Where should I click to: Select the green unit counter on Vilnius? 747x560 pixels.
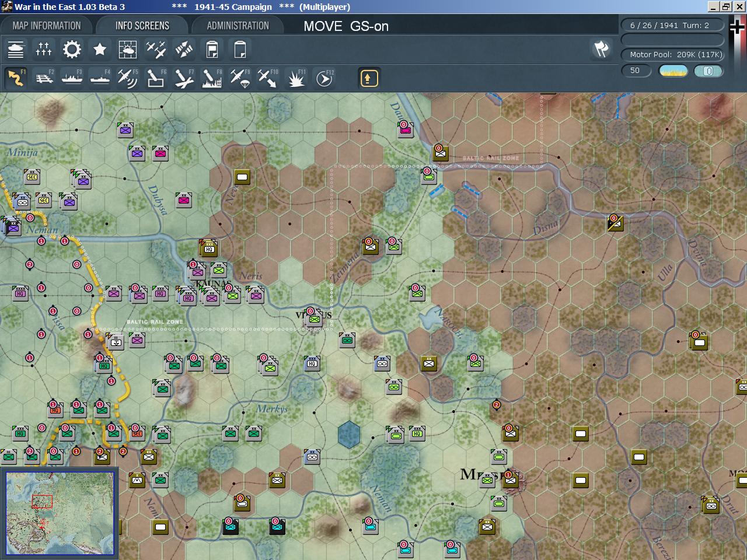coord(315,319)
